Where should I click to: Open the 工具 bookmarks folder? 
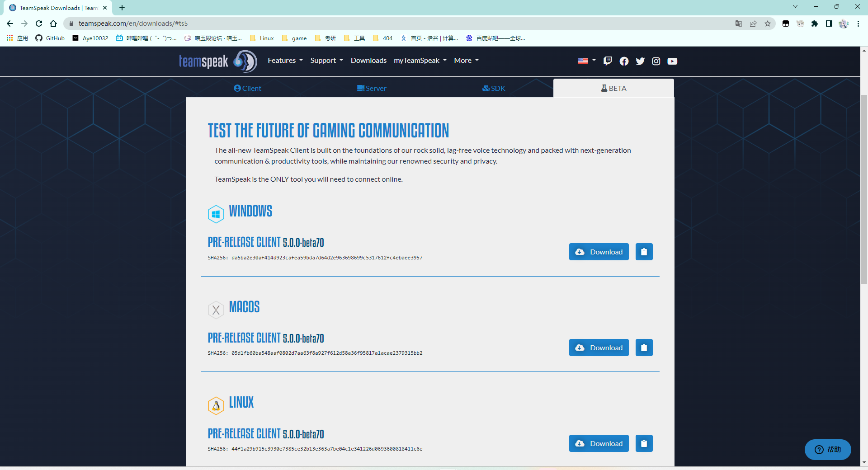coord(354,38)
